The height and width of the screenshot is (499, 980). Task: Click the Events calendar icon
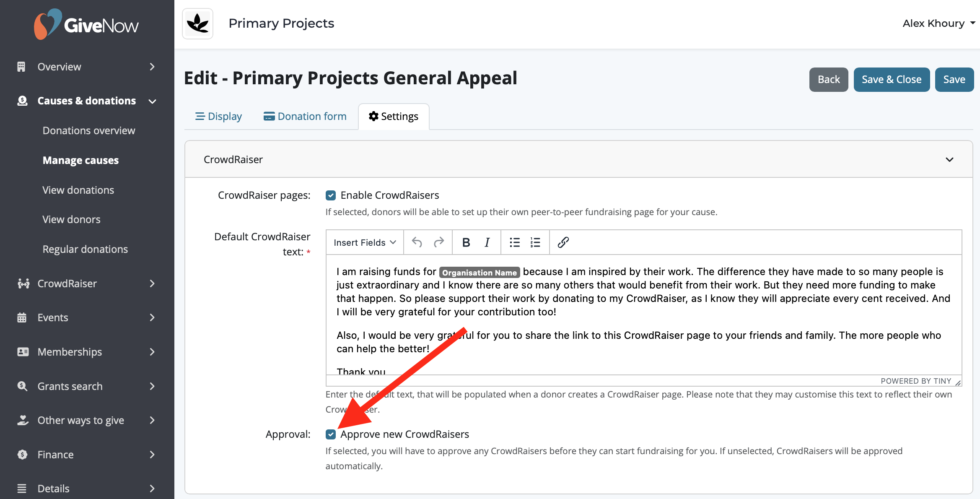[x=22, y=318]
